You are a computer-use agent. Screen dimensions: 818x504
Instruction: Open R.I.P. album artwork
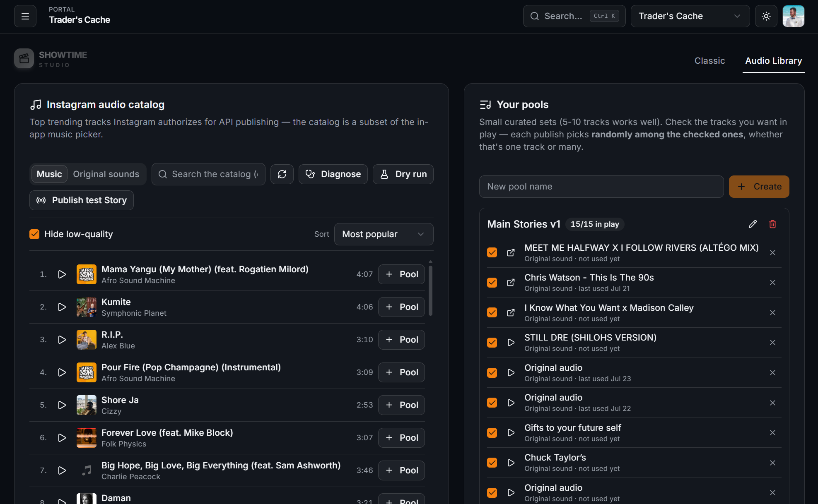coord(87,340)
